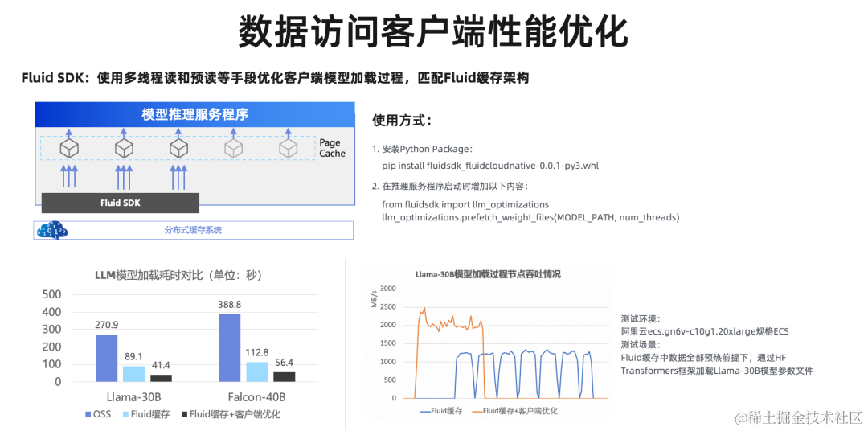Image resolution: width=868 pixels, height=431 pixels.
Task: Click the binary cloud icon beside 分布式缓存系统
Action: coord(51,231)
